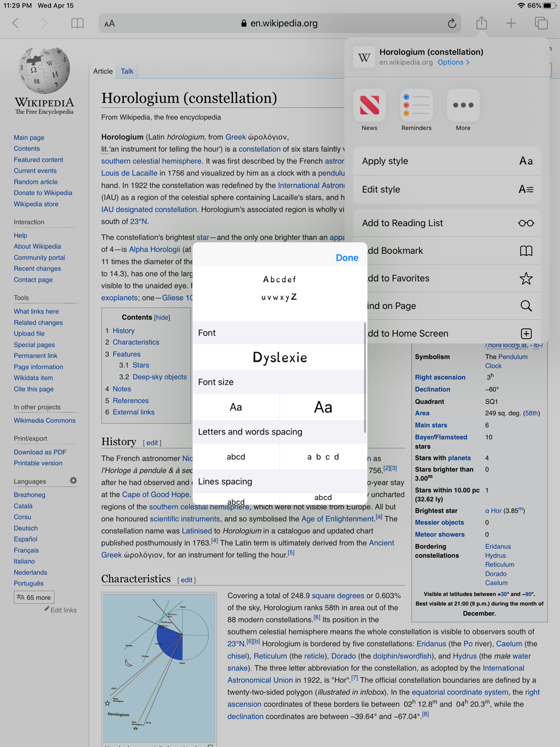Tap the book icon for Add Bookmark

tap(526, 251)
